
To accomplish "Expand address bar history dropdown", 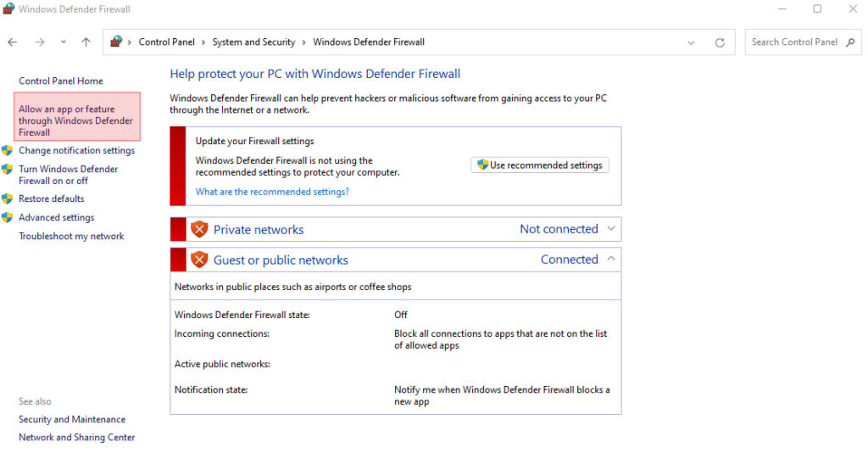I will click(691, 42).
